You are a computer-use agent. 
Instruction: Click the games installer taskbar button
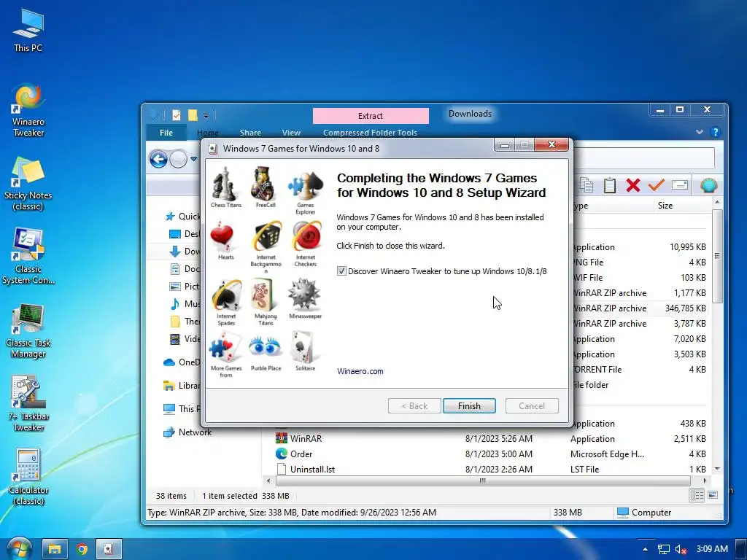tap(109, 549)
